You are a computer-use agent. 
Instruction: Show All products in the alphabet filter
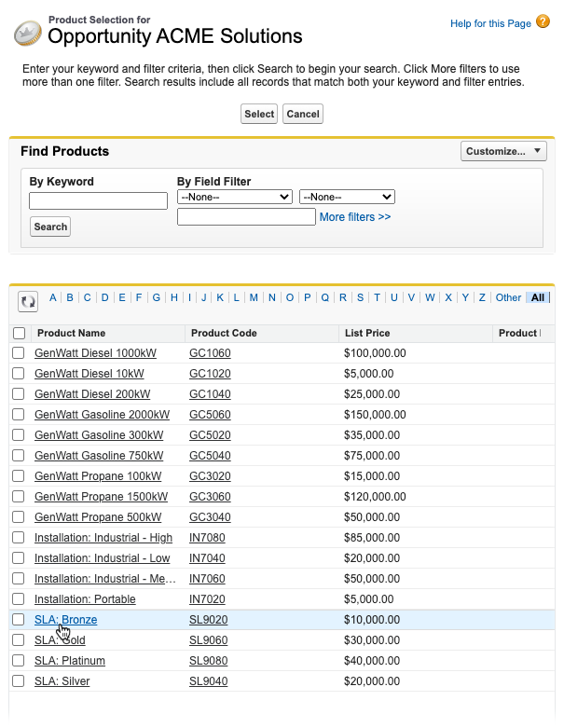pos(538,297)
